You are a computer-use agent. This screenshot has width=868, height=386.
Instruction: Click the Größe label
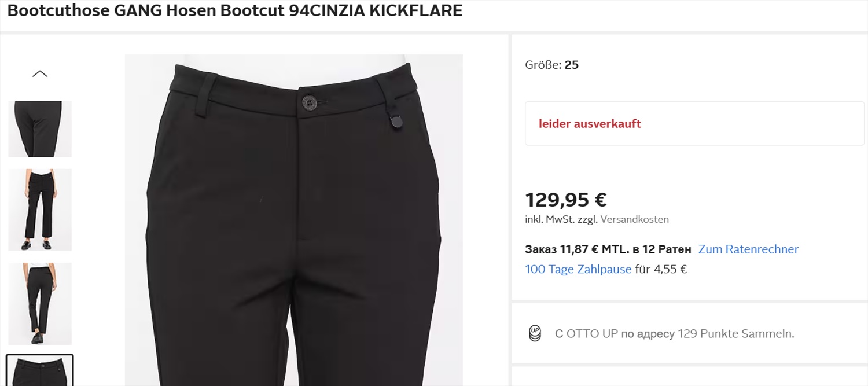[543, 65]
